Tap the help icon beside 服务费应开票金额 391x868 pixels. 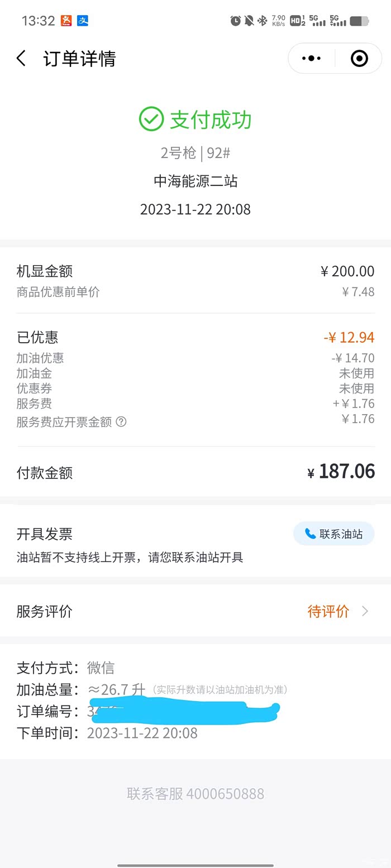click(x=121, y=422)
